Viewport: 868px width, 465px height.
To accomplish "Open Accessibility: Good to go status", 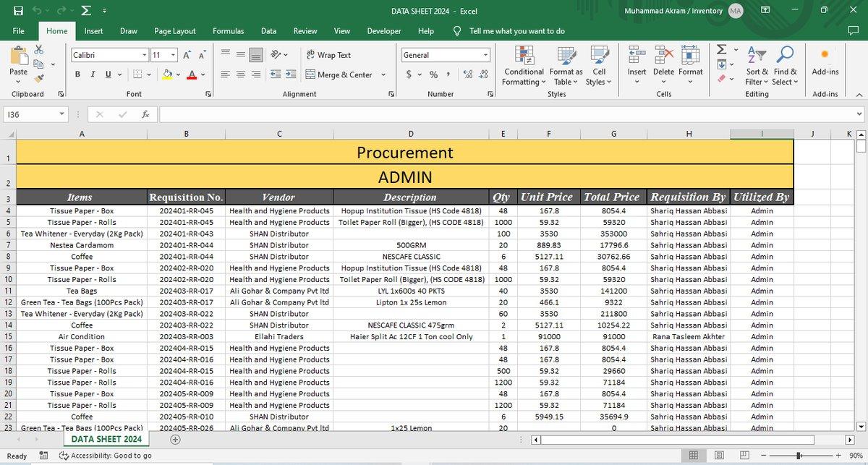I will pyautogui.click(x=106, y=456).
